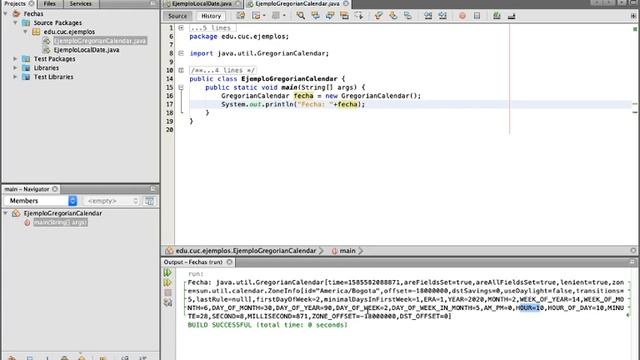Click the Output settings icon under Stop
This screenshot has height=360, width=640.
coord(168,302)
